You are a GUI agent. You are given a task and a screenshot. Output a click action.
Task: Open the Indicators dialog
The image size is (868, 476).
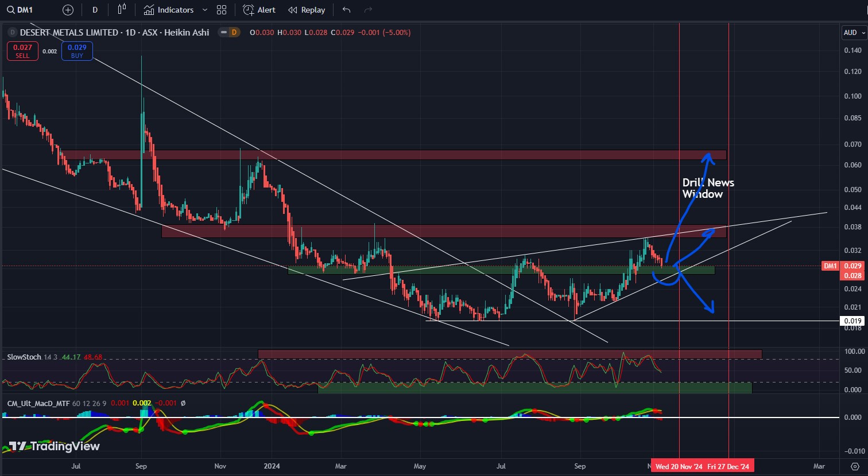pyautogui.click(x=169, y=10)
